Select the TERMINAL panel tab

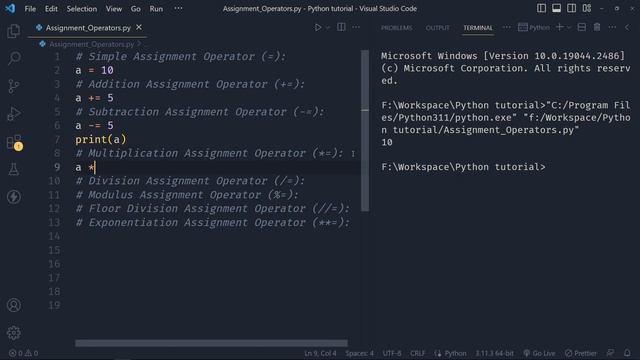(x=478, y=28)
